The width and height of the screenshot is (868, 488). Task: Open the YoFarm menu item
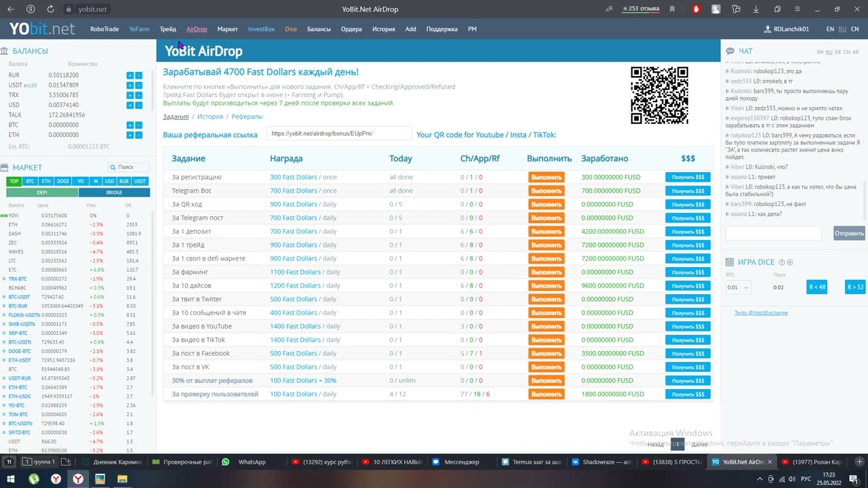(x=139, y=29)
